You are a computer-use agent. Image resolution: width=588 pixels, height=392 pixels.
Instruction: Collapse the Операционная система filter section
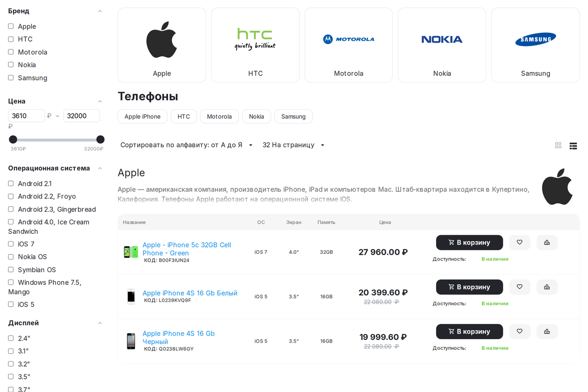point(100,168)
